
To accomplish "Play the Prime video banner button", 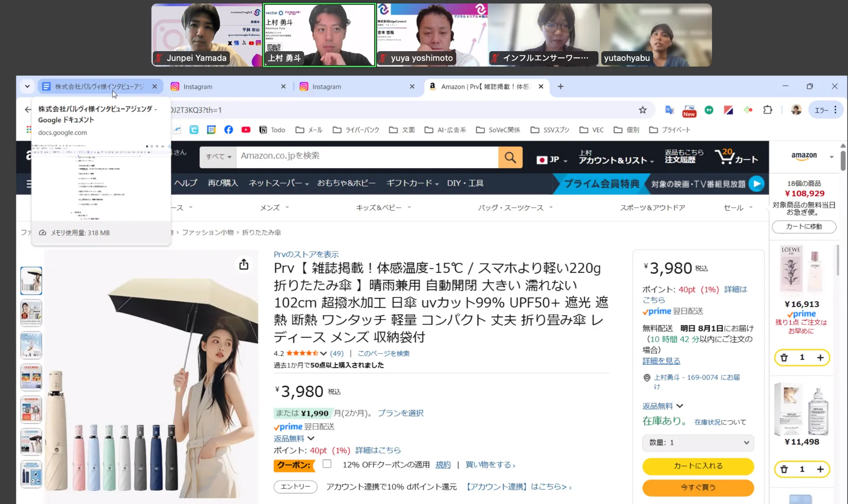I will [757, 184].
